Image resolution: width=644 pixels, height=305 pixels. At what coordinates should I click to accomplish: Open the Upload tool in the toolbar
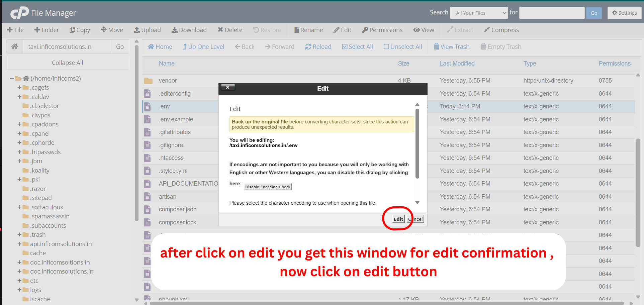coord(147,30)
